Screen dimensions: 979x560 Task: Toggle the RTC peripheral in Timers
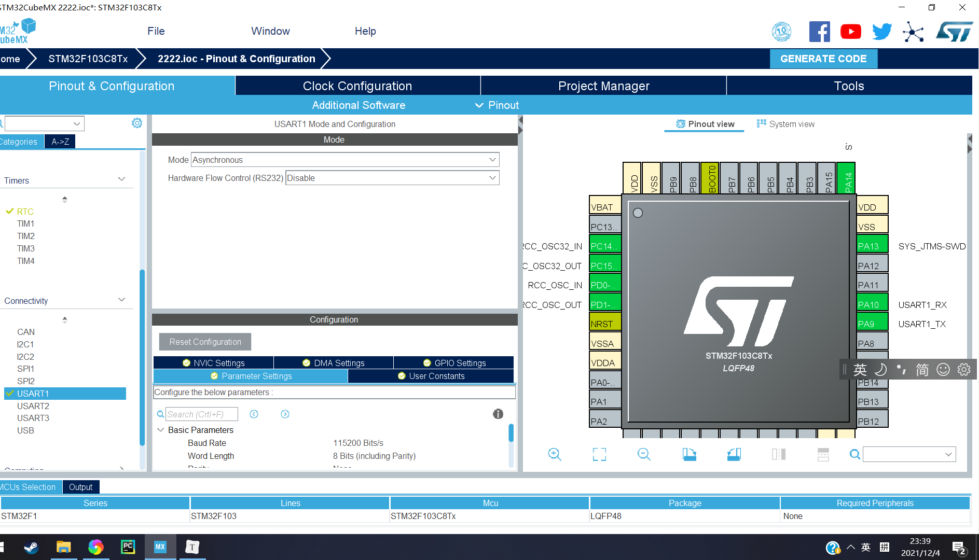click(x=25, y=212)
